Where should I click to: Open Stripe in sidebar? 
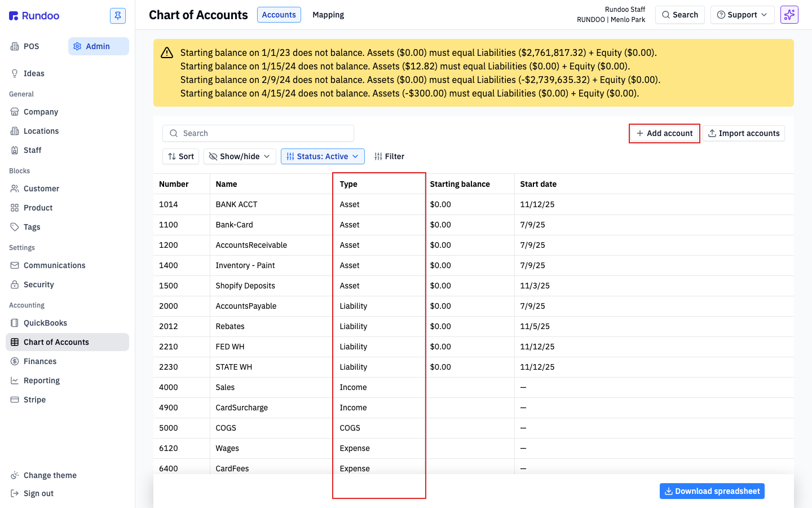coord(34,400)
